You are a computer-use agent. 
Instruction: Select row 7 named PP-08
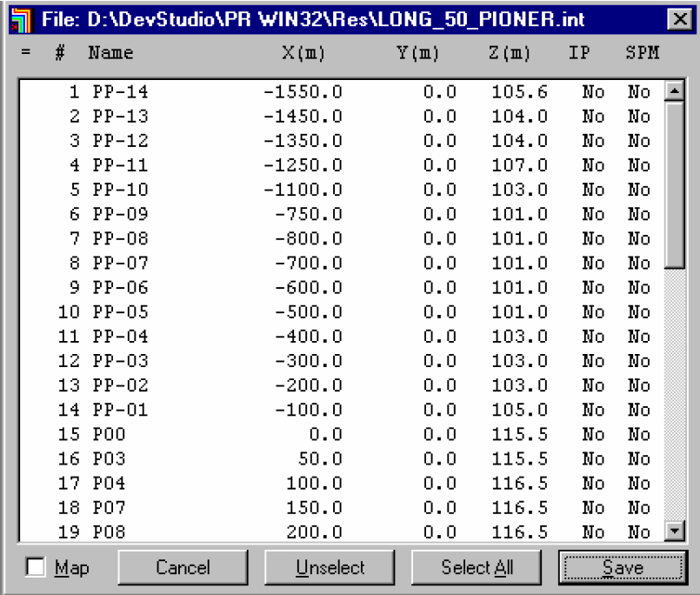click(x=342, y=238)
